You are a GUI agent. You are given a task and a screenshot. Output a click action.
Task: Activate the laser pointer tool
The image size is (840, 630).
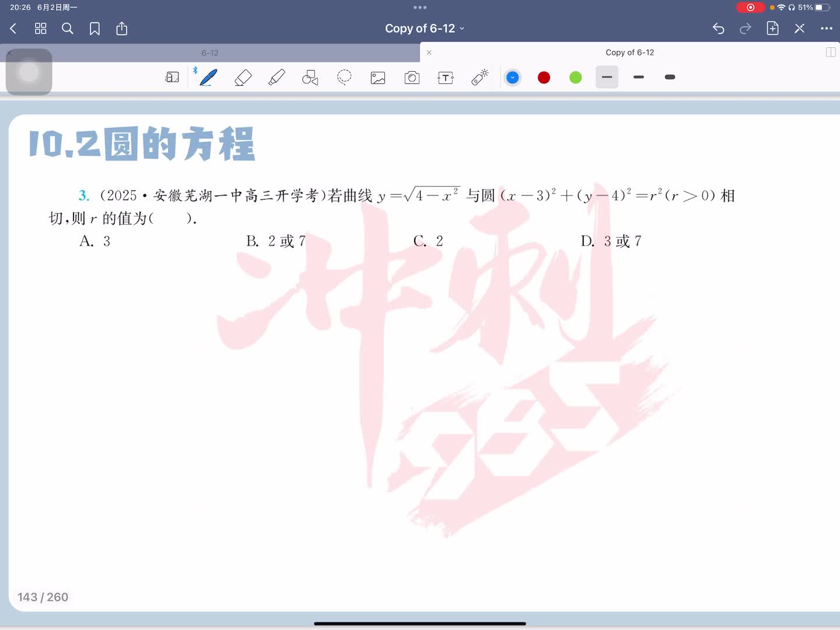(x=480, y=78)
